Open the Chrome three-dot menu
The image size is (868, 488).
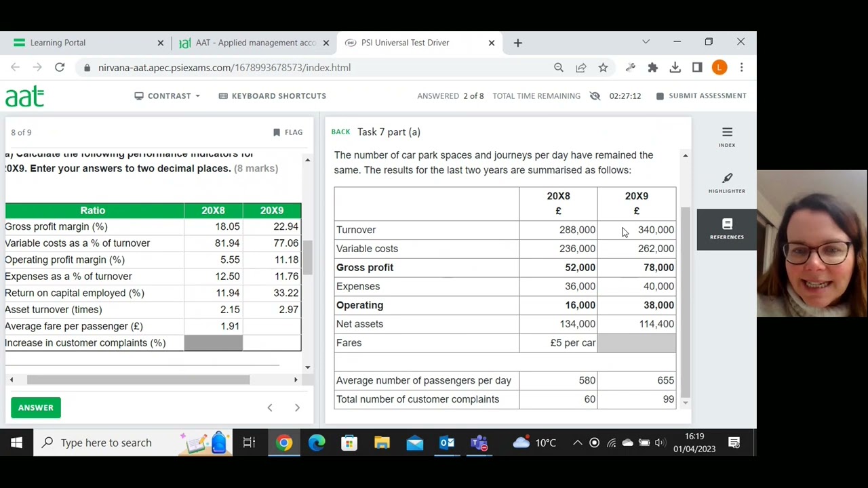[741, 67]
